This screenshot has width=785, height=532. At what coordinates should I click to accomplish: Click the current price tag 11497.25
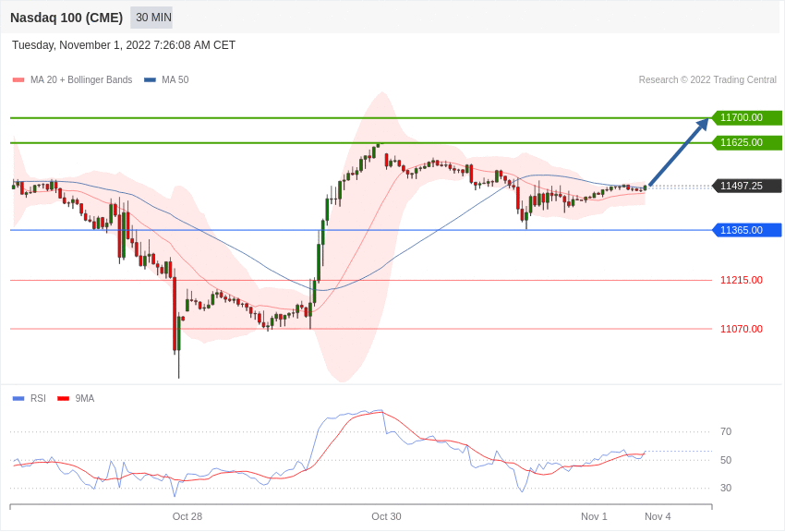746,186
